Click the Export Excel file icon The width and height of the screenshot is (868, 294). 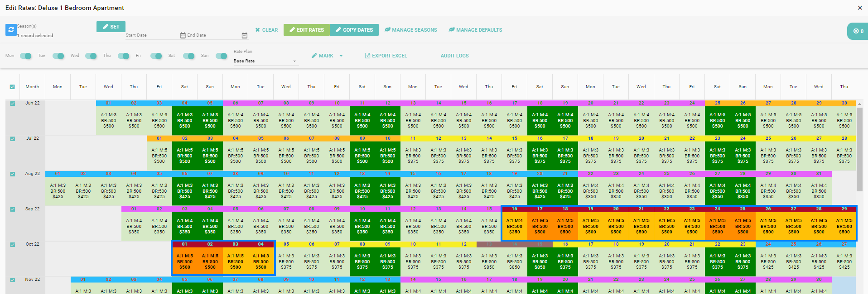[x=367, y=56]
